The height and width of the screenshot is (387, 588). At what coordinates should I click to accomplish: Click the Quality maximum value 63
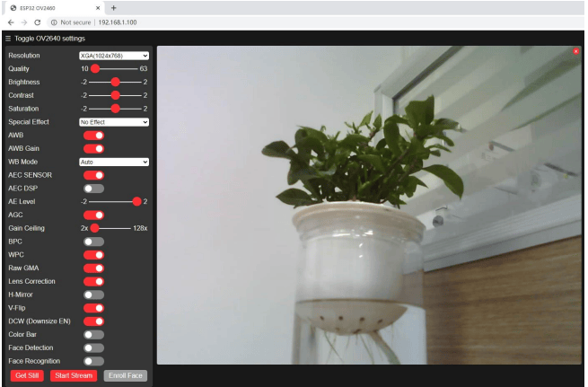(144, 68)
